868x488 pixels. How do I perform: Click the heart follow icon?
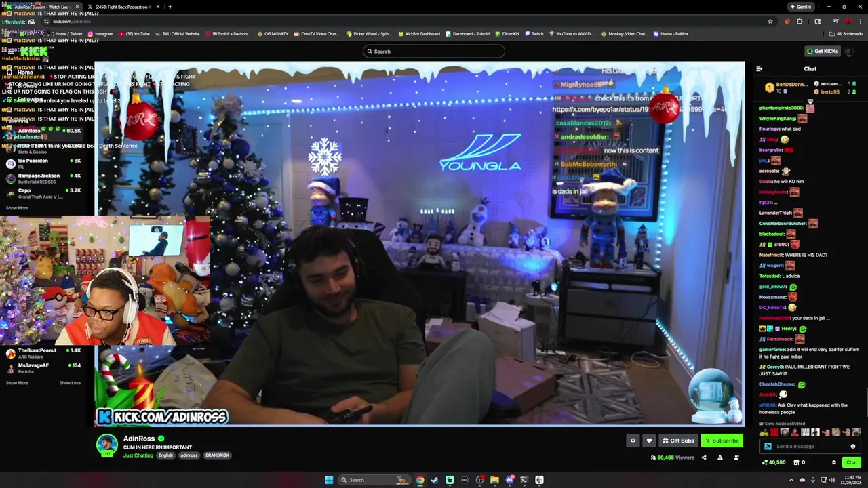click(x=649, y=441)
